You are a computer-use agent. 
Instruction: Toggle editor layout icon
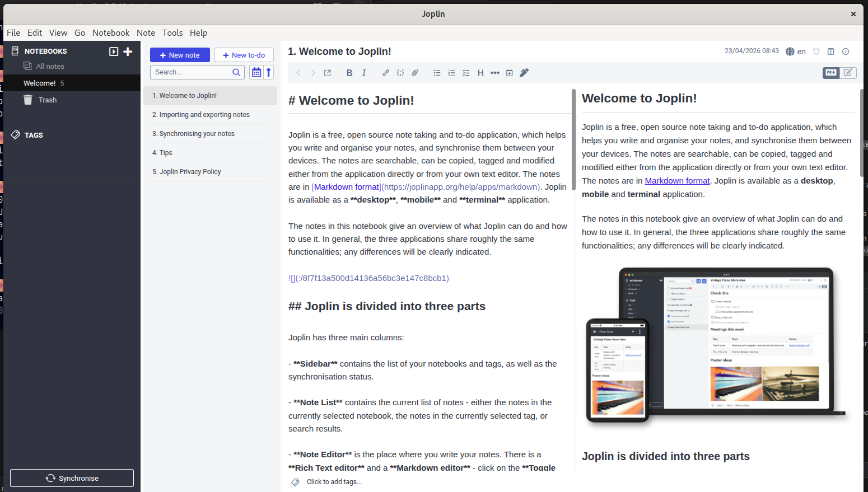coord(831,51)
